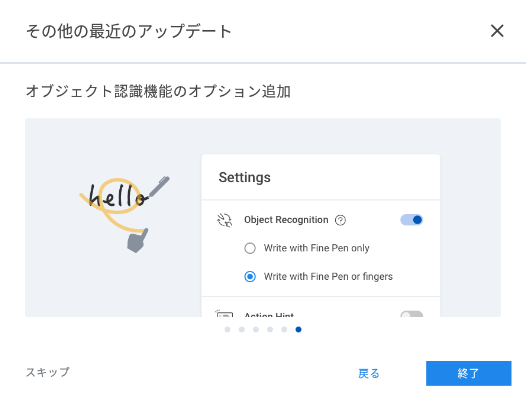Go to the fourth page indicator dot
This screenshot has height=402, width=526.
270,330
